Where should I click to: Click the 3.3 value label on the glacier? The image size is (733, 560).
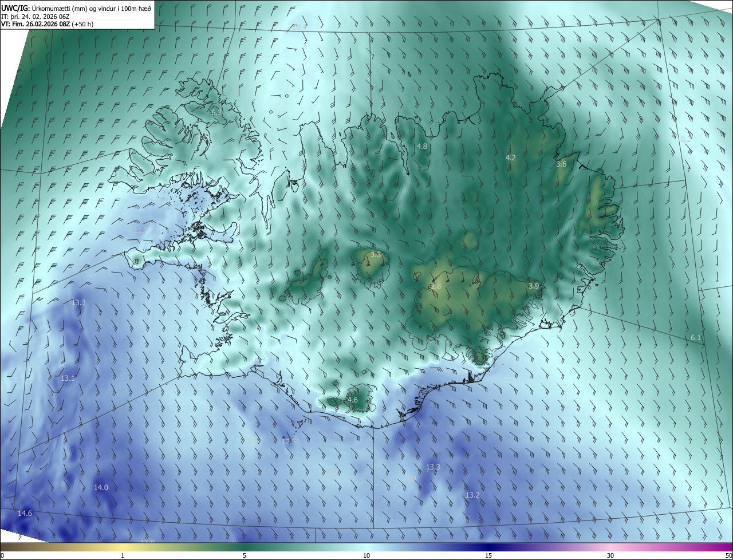pos(376,254)
